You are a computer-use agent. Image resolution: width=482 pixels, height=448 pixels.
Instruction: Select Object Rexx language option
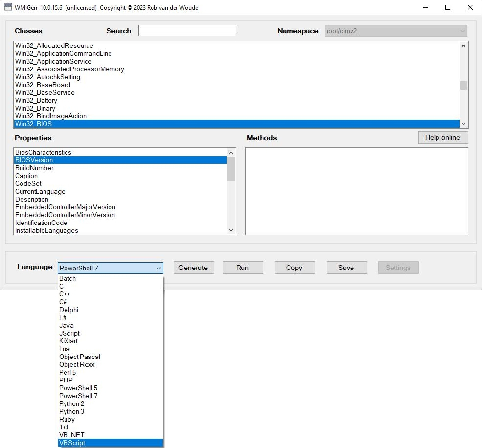point(110,364)
